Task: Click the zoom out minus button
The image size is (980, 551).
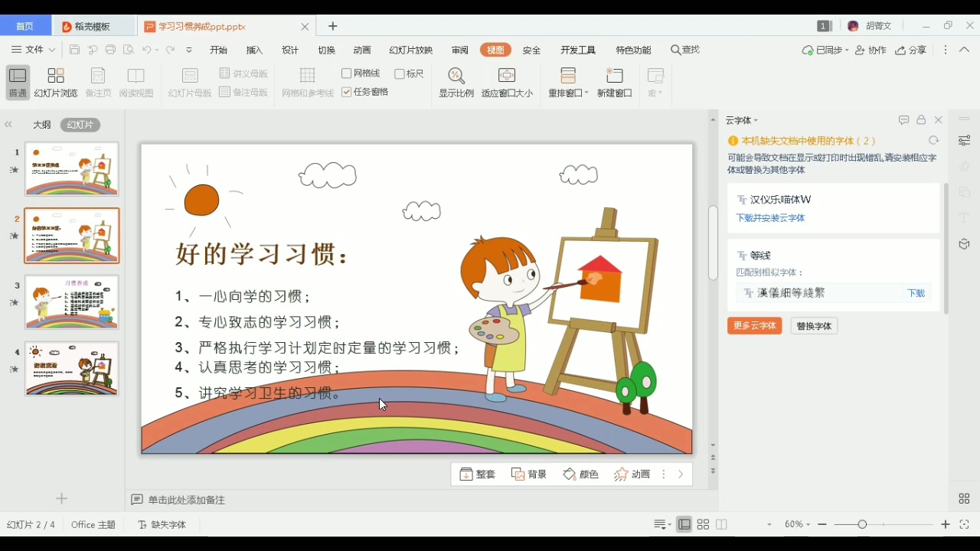Action: point(822,524)
